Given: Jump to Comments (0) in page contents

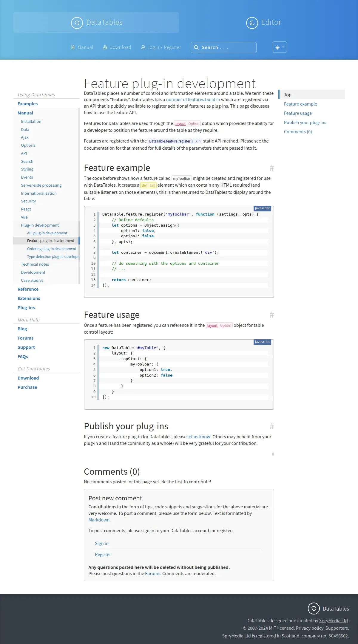Looking at the screenshot, I should (x=298, y=132).
